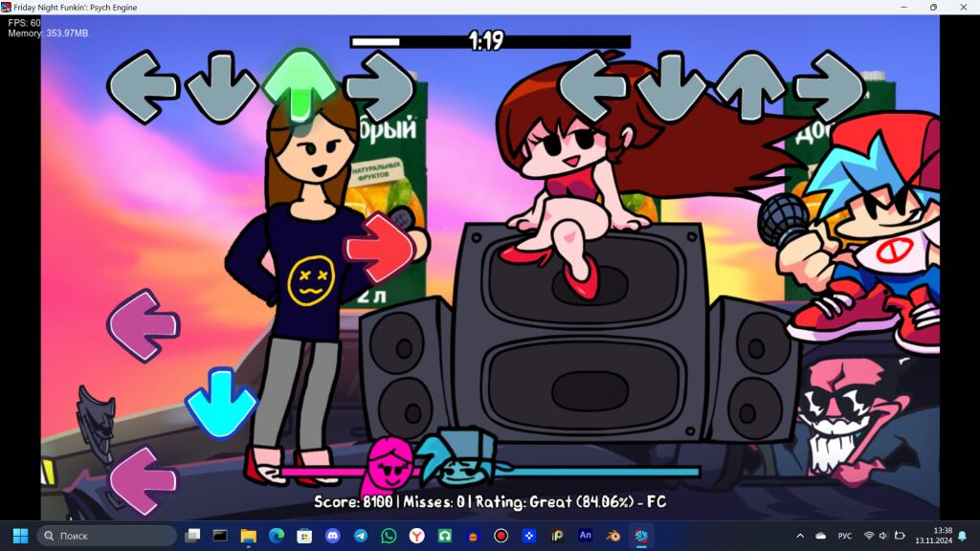Click the up arrow in the right-side strumline
Screen dimensions: 980x551
point(750,87)
